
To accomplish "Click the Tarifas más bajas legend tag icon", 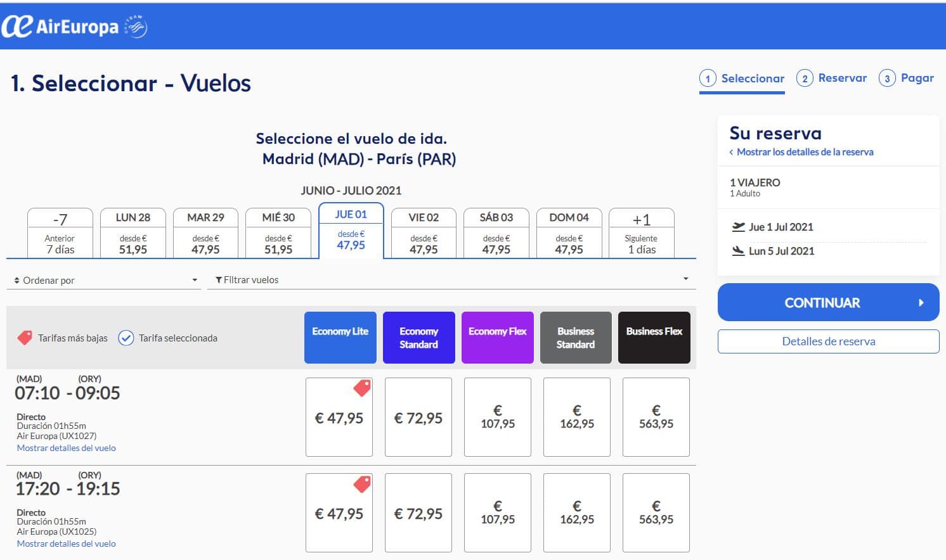I will click(25, 338).
